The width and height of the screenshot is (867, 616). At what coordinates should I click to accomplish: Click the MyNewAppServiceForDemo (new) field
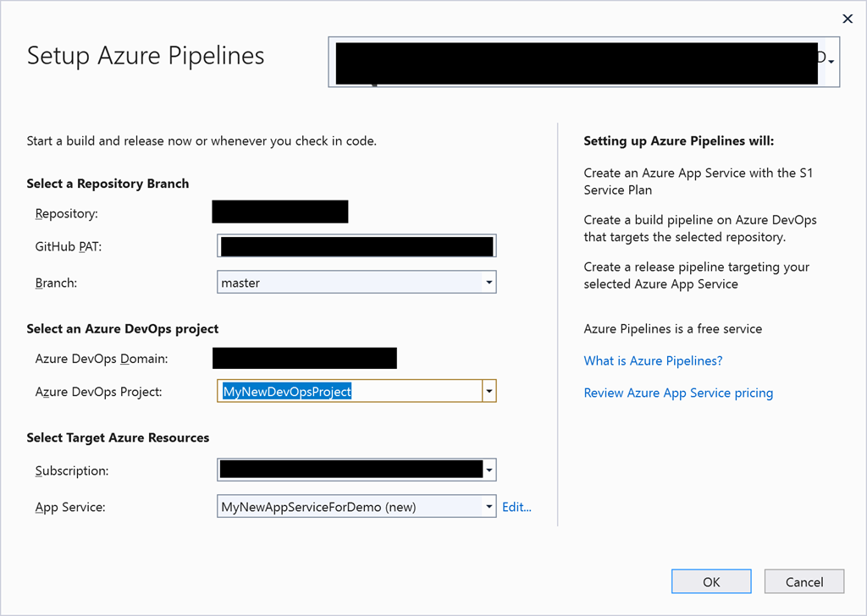click(x=347, y=507)
